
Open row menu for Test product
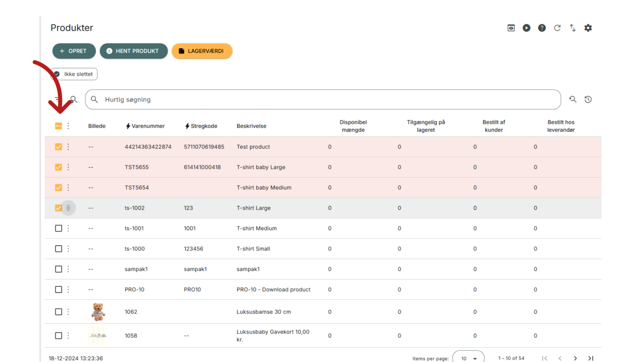(68, 147)
